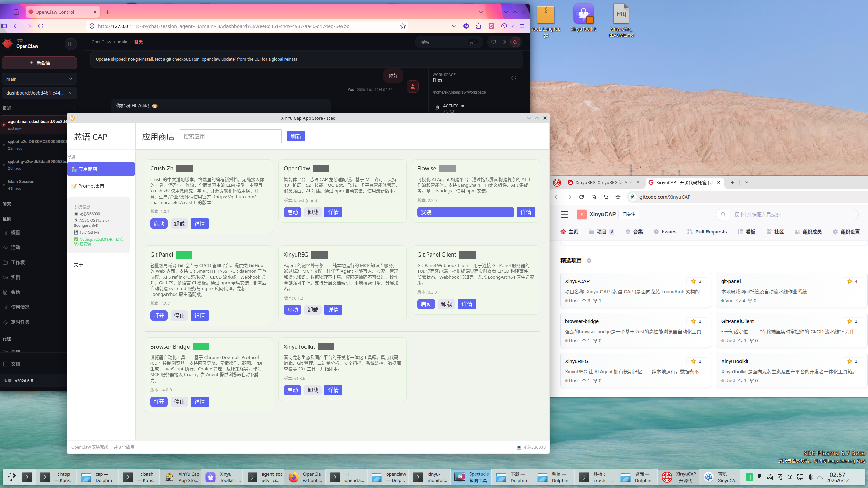Open 定时任务 in OpenClaw sidebar

tap(20, 322)
